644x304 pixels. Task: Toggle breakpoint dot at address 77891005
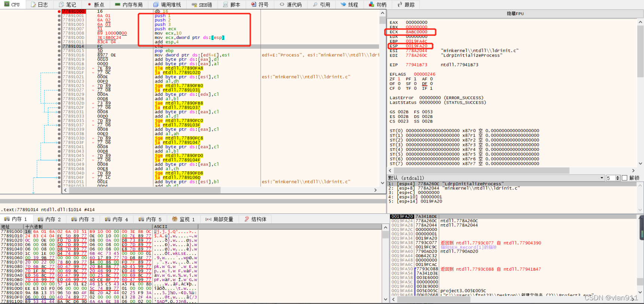[59, 25]
